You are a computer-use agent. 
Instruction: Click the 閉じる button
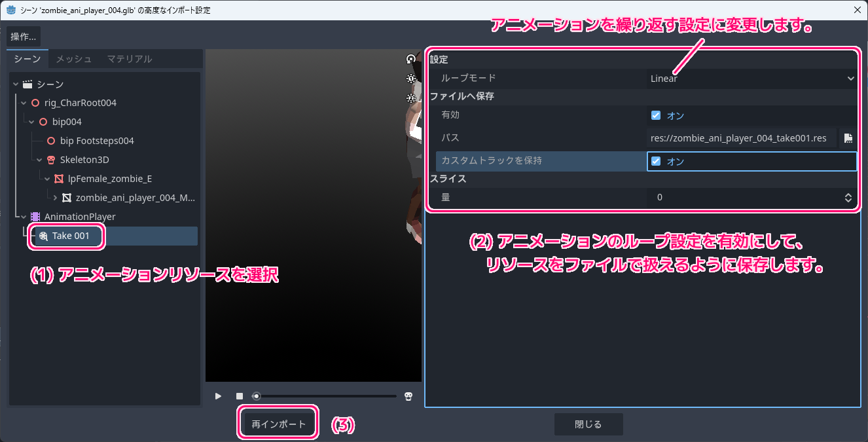pos(588,424)
